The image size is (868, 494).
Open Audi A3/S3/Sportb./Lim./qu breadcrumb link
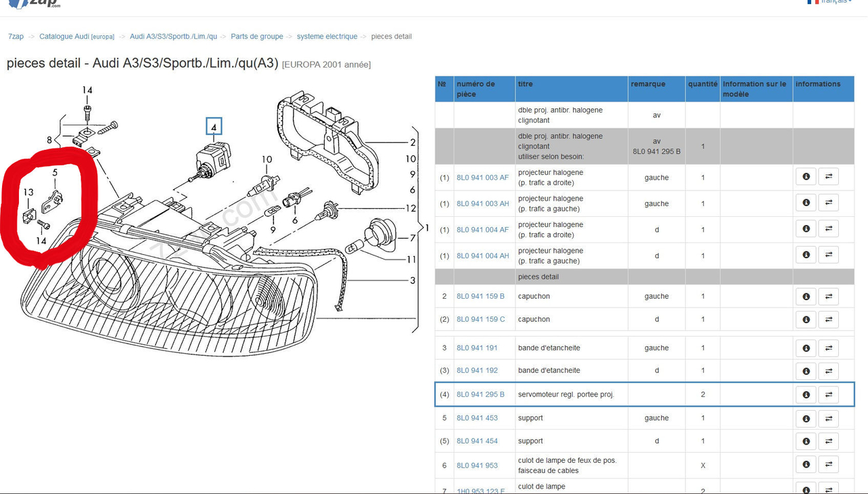(x=173, y=37)
